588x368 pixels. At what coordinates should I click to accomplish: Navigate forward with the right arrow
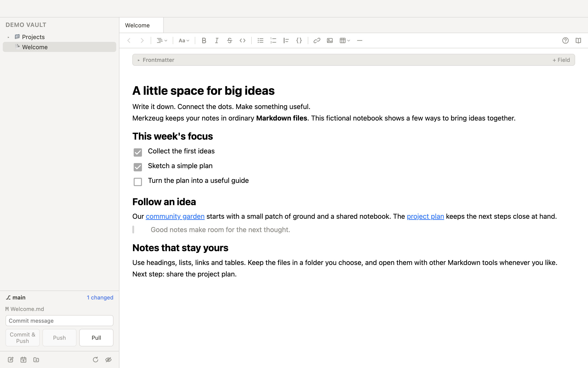[x=142, y=40]
